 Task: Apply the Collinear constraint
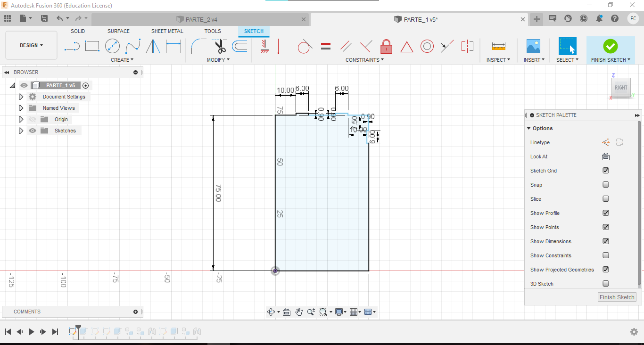pyautogui.click(x=447, y=46)
